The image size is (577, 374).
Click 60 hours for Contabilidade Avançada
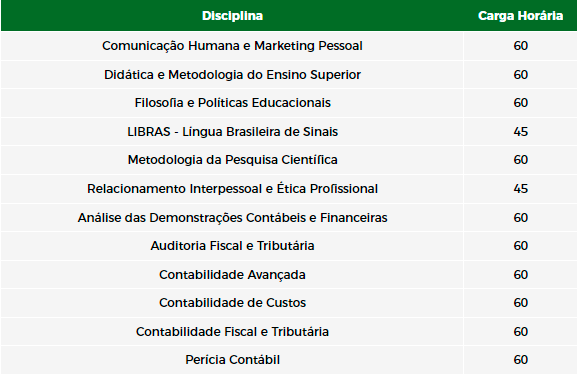[520, 275]
